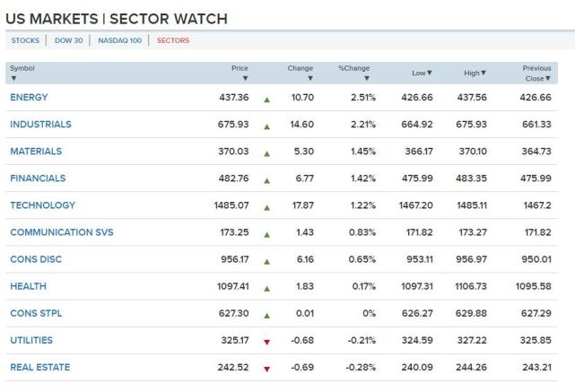Open the CONS DISC sector link

click(36, 259)
